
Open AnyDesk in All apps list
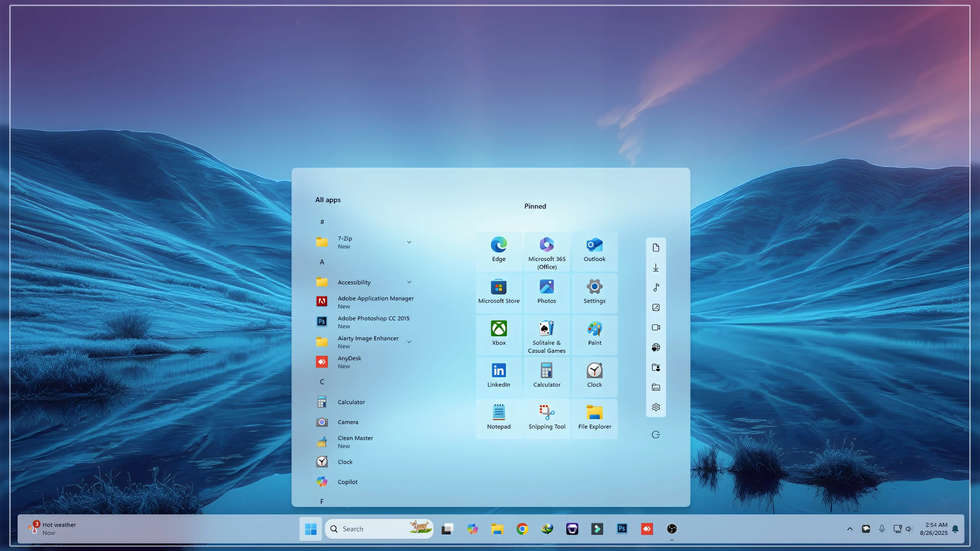[366, 362]
